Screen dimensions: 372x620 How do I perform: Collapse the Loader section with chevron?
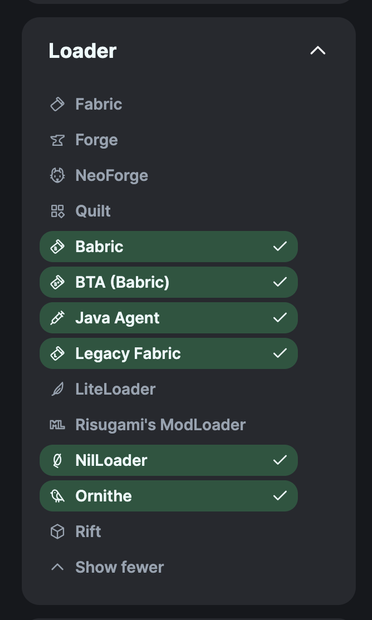(318, 51)
